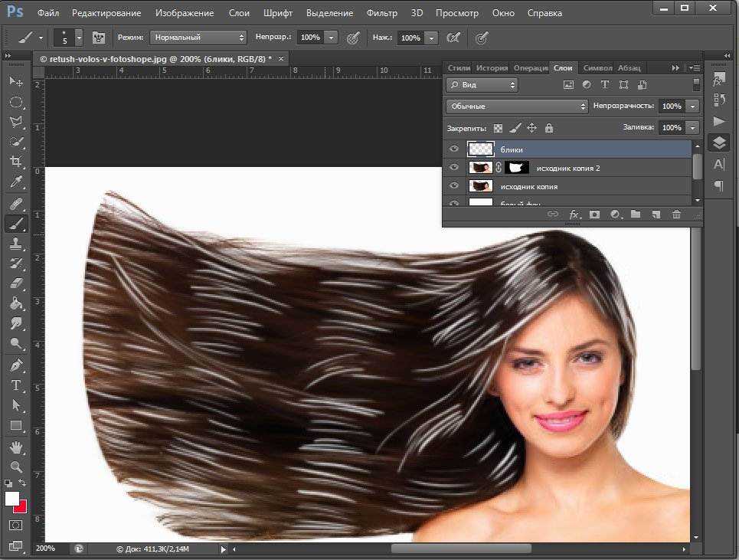Open the Режим blend mode dropdown

198,38
